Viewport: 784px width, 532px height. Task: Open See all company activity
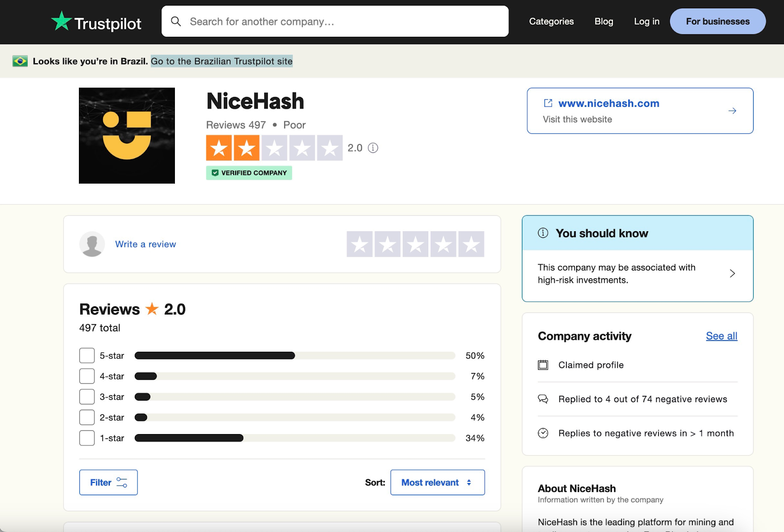point(722,336)
